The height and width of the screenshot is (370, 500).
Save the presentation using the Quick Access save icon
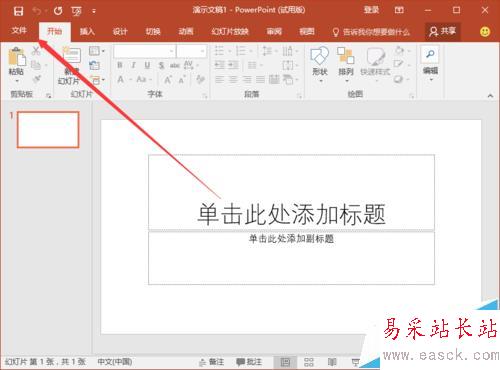pyautogui.click(x=18, y=11)
